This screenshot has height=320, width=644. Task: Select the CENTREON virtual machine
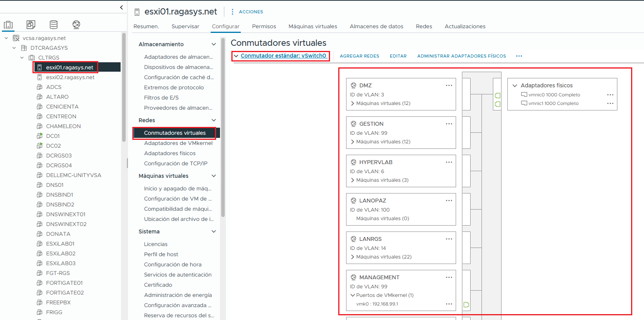(x=61, y=116)
